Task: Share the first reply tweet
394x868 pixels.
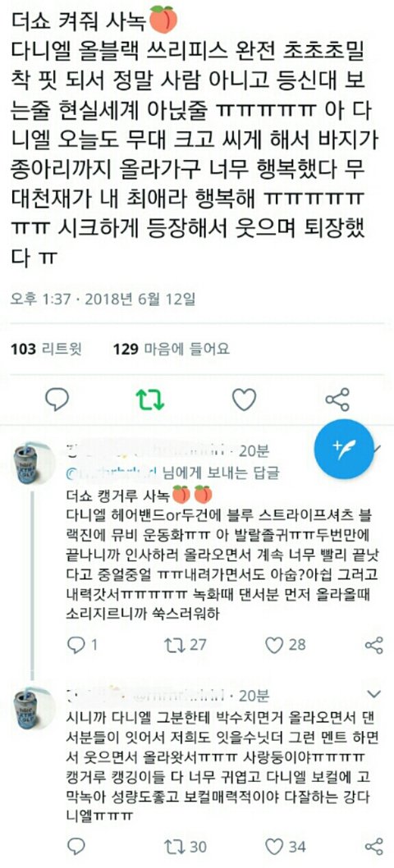Action: pos(374,645)
